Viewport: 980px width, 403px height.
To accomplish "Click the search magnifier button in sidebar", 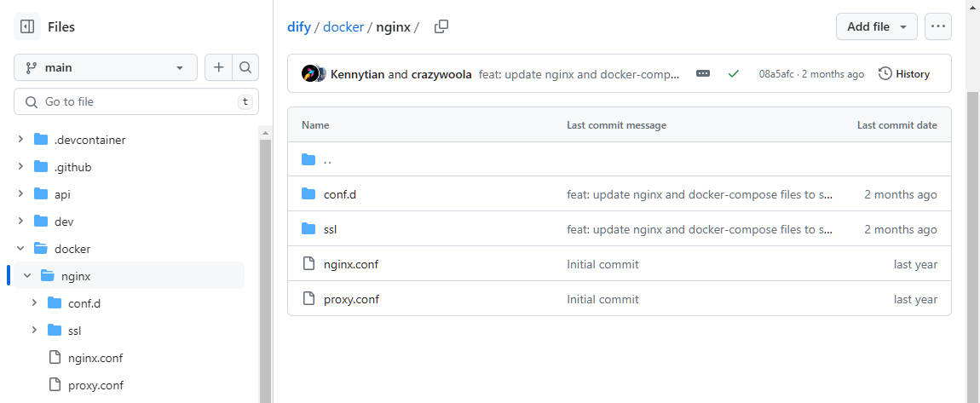I will [245, 67].
